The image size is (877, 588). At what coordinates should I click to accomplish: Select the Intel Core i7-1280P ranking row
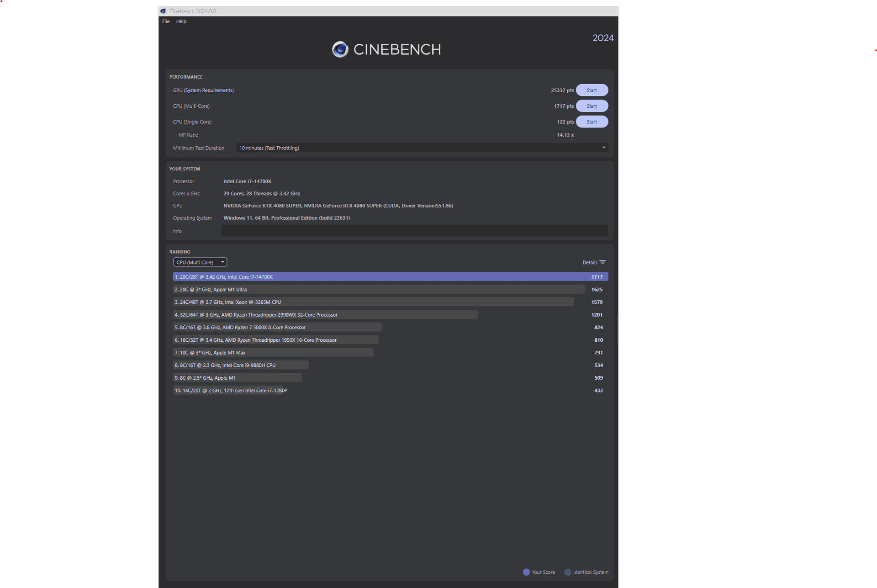391,391
